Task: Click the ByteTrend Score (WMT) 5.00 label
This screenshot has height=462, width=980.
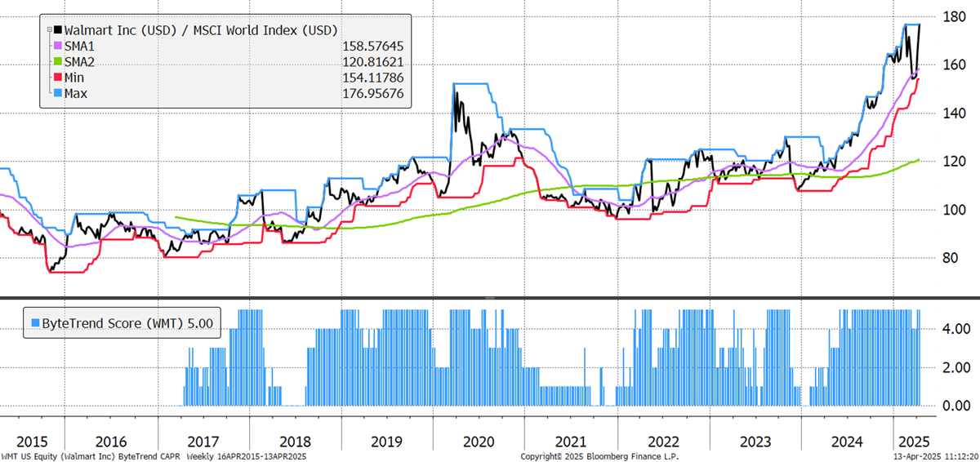Action: point(126,323)
